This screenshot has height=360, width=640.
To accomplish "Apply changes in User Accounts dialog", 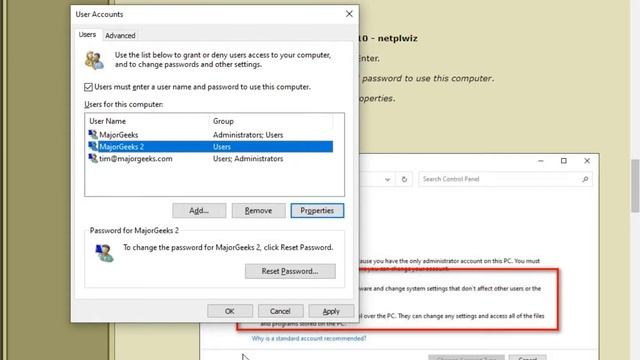I will coord(331,311).
